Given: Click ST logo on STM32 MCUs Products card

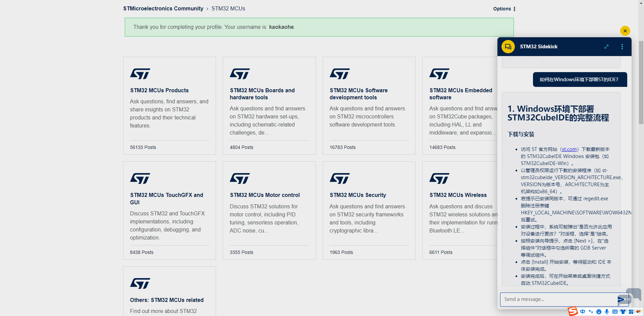Looking at the screenshot, I should [x=140, y=74].
